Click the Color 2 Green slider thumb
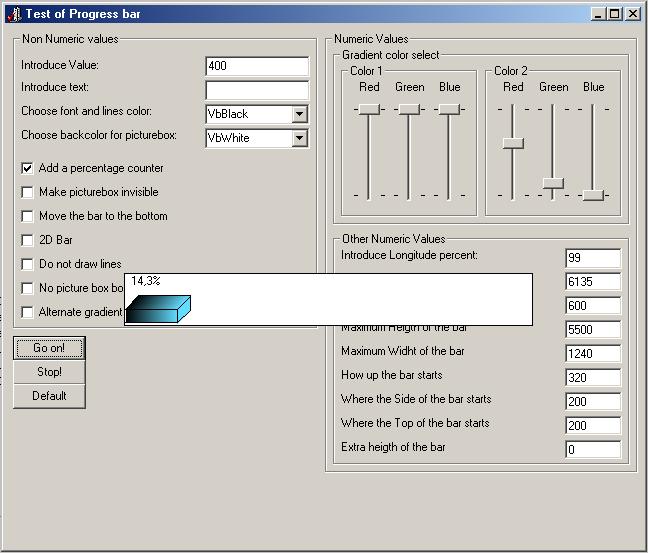 [553, 183]
